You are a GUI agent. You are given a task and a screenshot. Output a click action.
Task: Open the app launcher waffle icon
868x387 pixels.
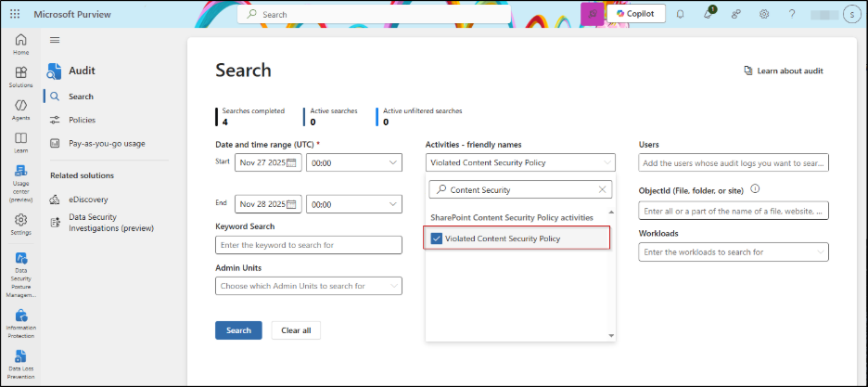click(x=16, y=15)
